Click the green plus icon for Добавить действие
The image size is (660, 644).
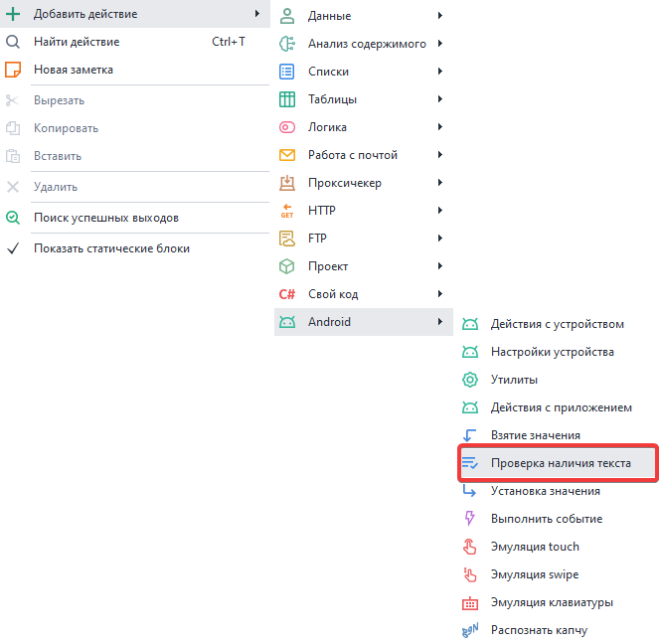coord(13,14)
